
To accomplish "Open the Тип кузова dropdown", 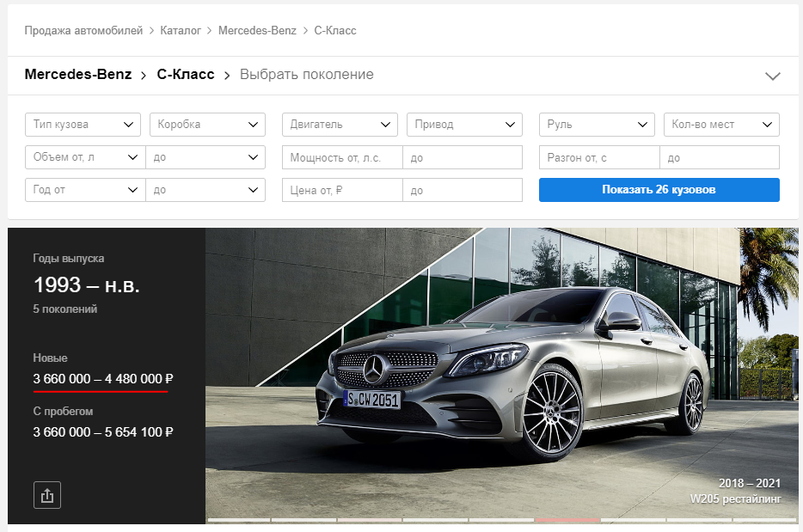I will [83, 125].
